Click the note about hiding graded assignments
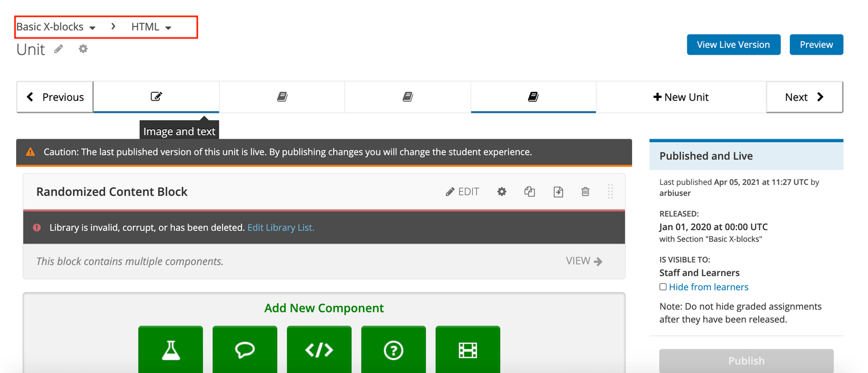The image size is (868, 373). click(x=740, y=313)
